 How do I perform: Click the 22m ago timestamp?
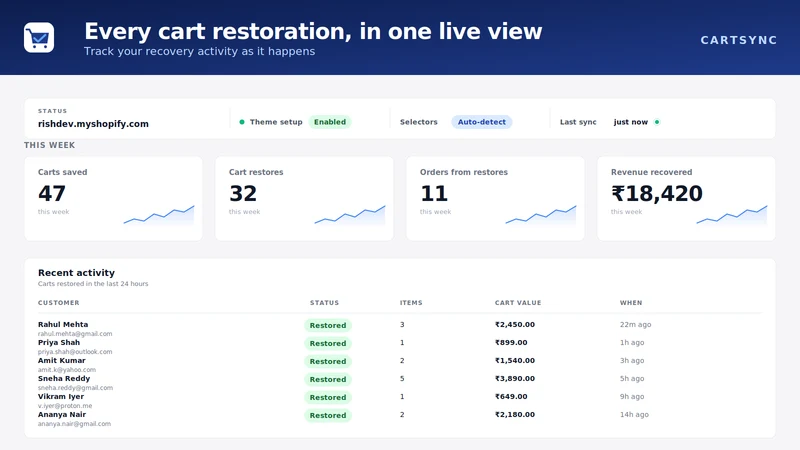pyautogui.click(x=635, y=324)
